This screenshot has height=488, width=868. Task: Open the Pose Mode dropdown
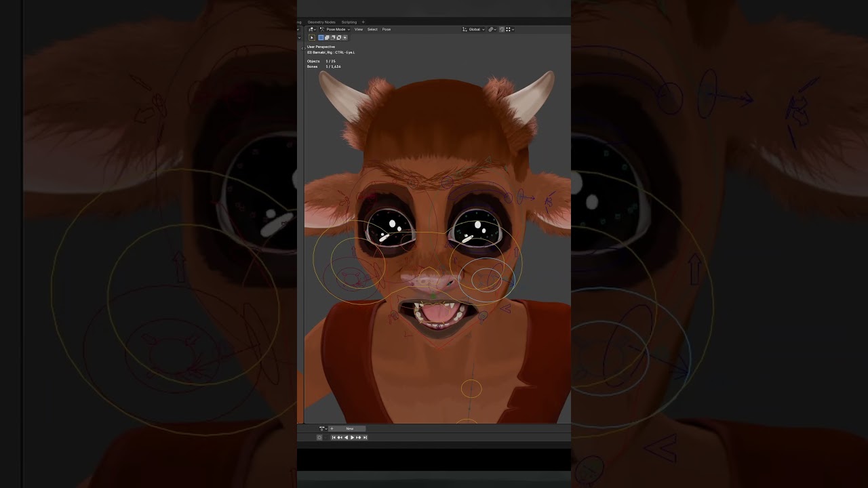pyautogui.click(x=335, y=29)
